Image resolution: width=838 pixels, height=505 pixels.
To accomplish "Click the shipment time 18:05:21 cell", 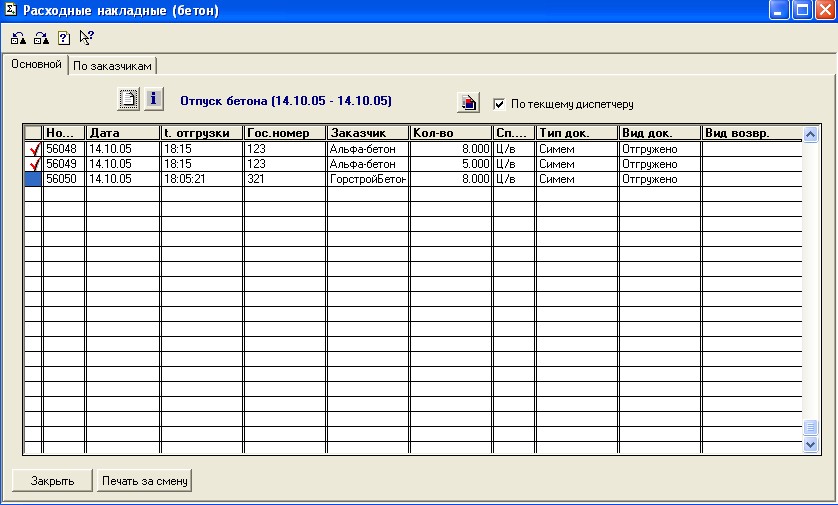I will [x=202, y=179].
